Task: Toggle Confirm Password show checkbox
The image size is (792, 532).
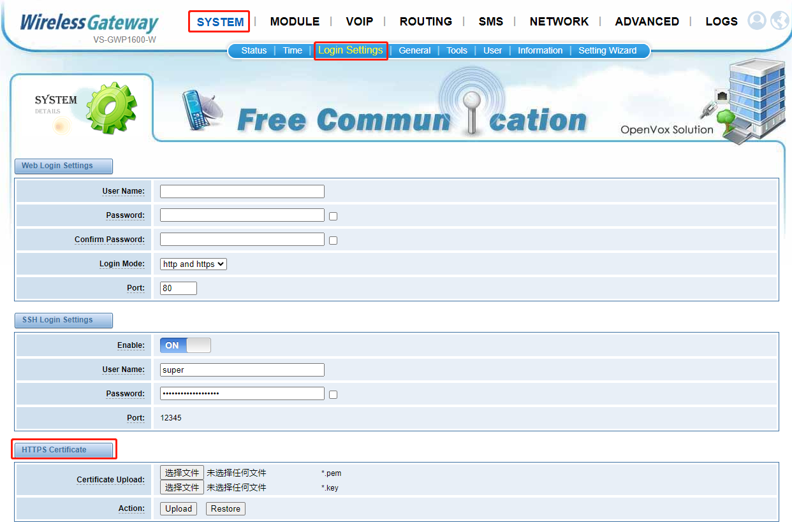Action: click(333, 240)
